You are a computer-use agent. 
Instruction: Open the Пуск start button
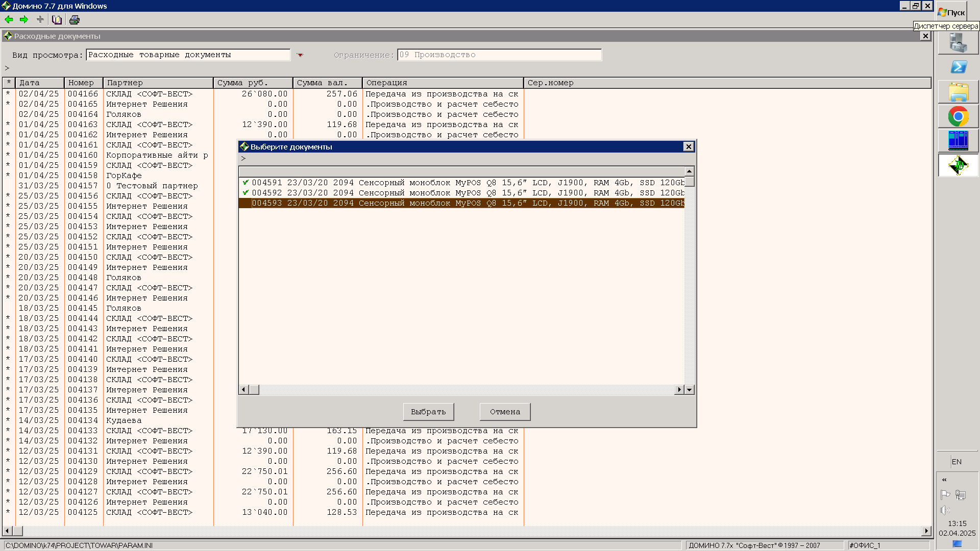pyautogui.click(x=951, y=12)
